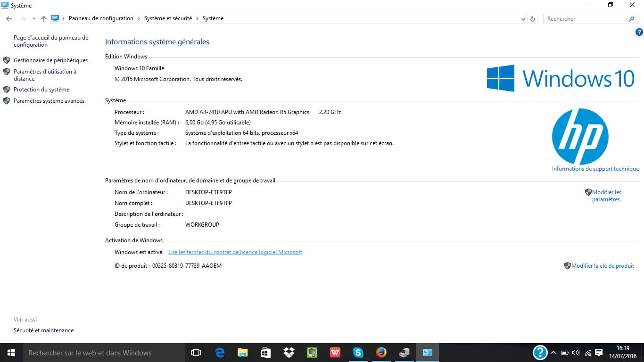Open the Wi-Fi network tray icon

588,353
